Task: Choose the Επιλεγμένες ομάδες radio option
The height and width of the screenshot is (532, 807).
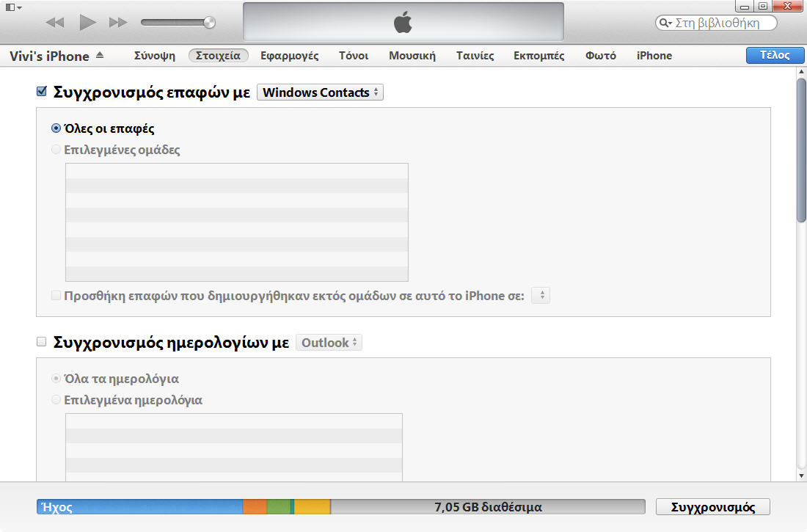Action: pyautogui.click(x=56, y=150)
